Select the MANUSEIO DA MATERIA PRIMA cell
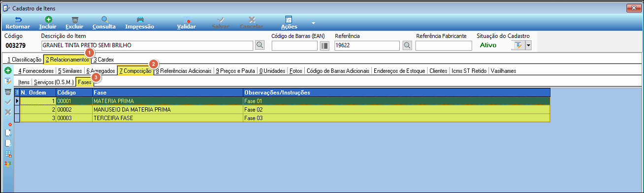 click(x=167, y=109)
